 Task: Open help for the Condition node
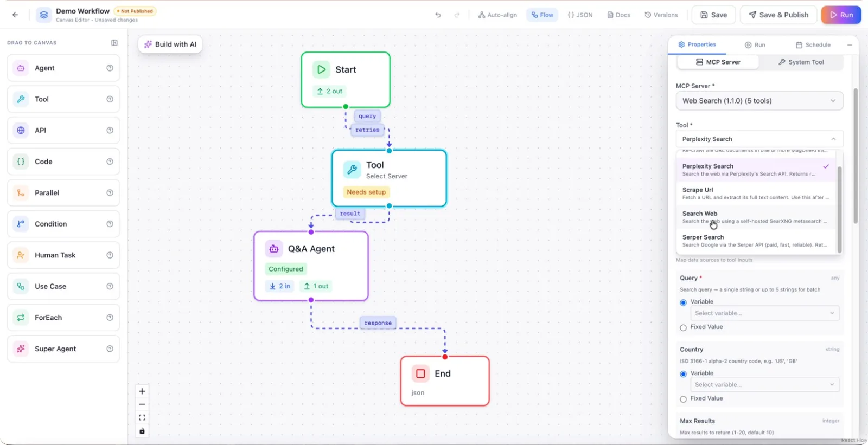(x=110, y=224)
